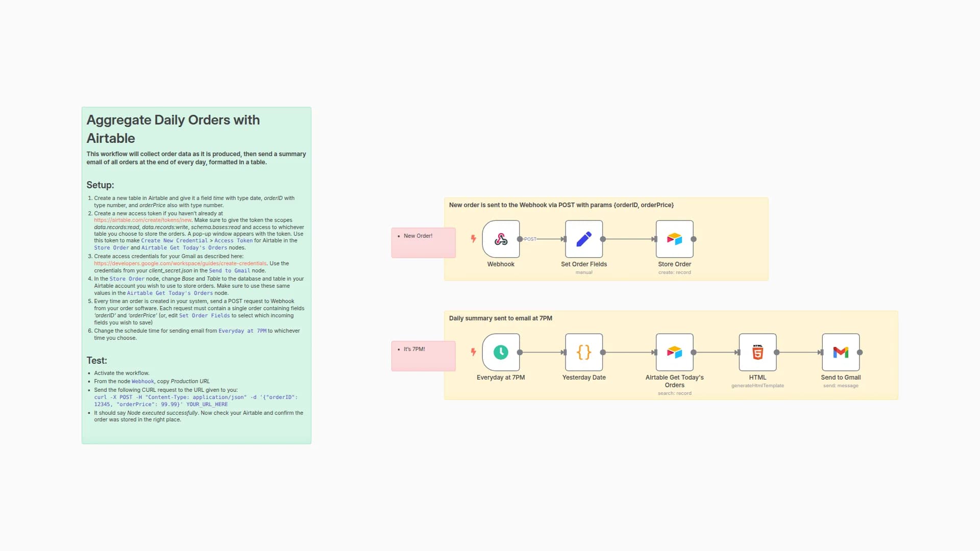This screenshot has width=980, height=551.
Task: Click the Aggregate Daily Orders with Airtable heading
Action: click(173, 129)
